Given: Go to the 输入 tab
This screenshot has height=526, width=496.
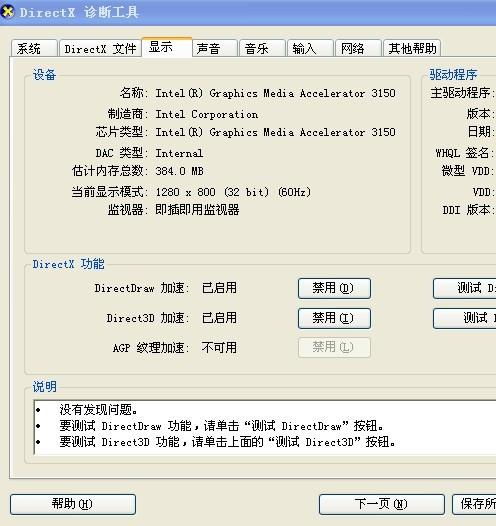Looking at the screenshot, I should tap(310, 48).
